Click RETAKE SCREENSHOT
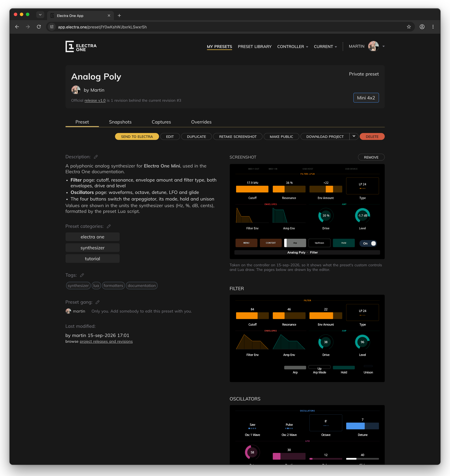450x476 pixels. 238,136
